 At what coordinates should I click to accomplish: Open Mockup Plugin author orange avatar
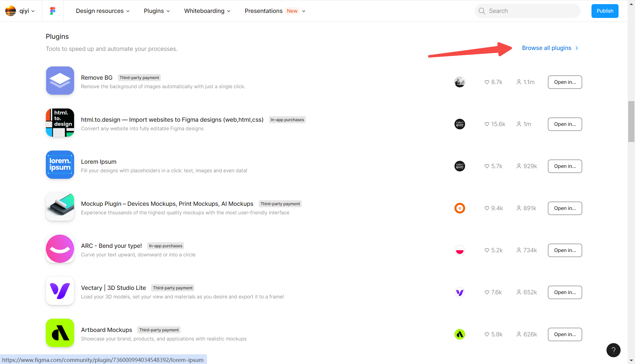point(460,208)
